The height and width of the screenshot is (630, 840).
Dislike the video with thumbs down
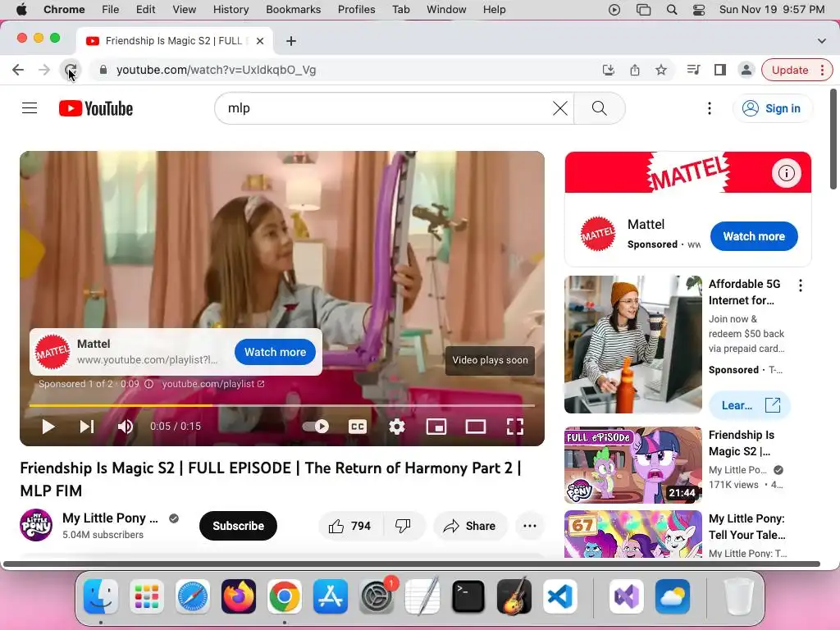pos(404,526)
